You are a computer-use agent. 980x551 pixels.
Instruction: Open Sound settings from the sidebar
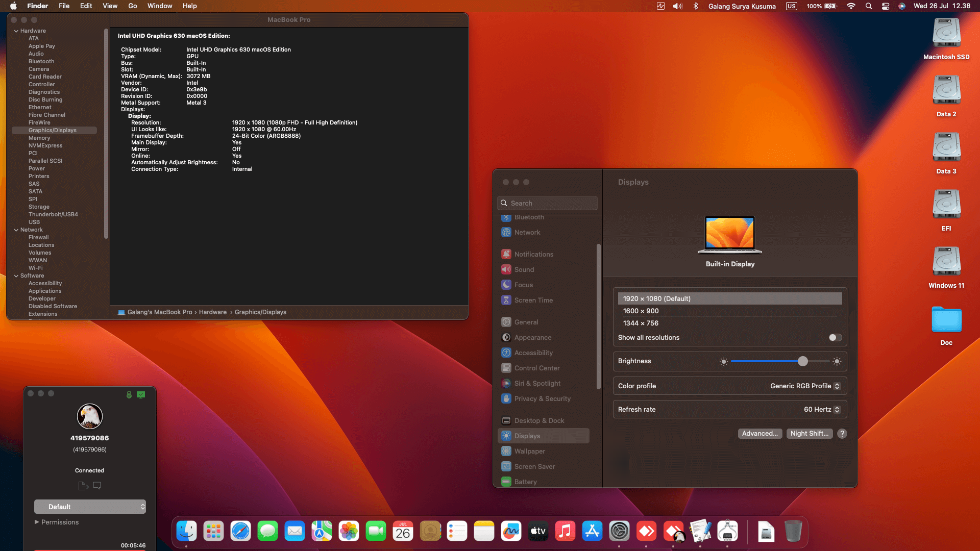click(525, 269)
